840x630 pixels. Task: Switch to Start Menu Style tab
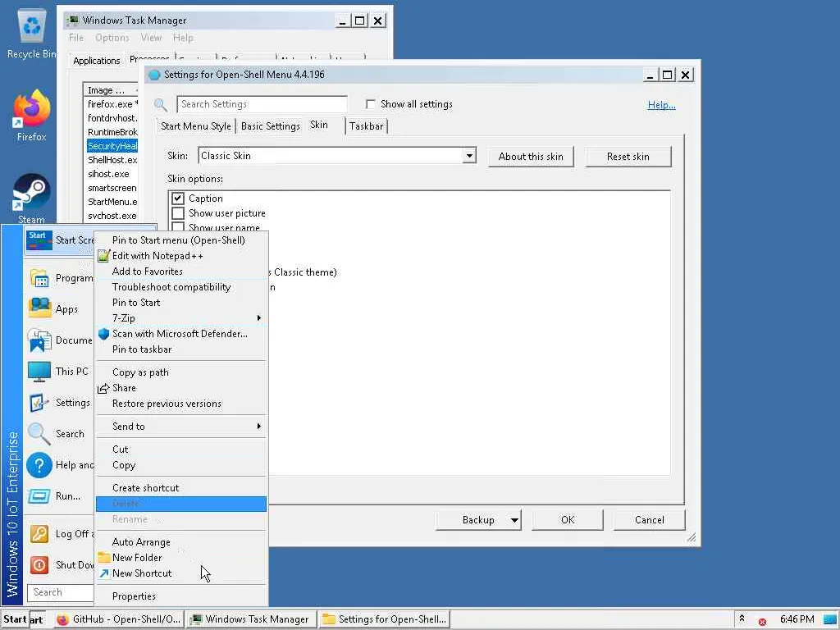click(x=195, y=126)
